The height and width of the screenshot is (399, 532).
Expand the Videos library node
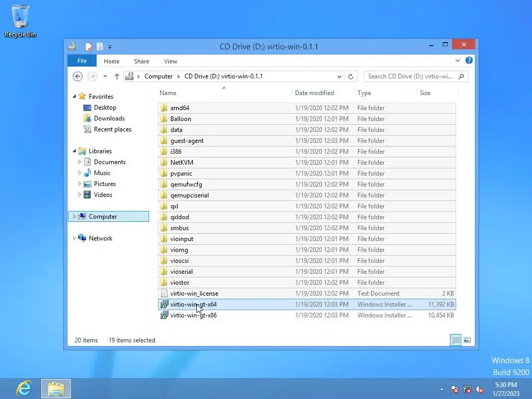tap(79, 195)
